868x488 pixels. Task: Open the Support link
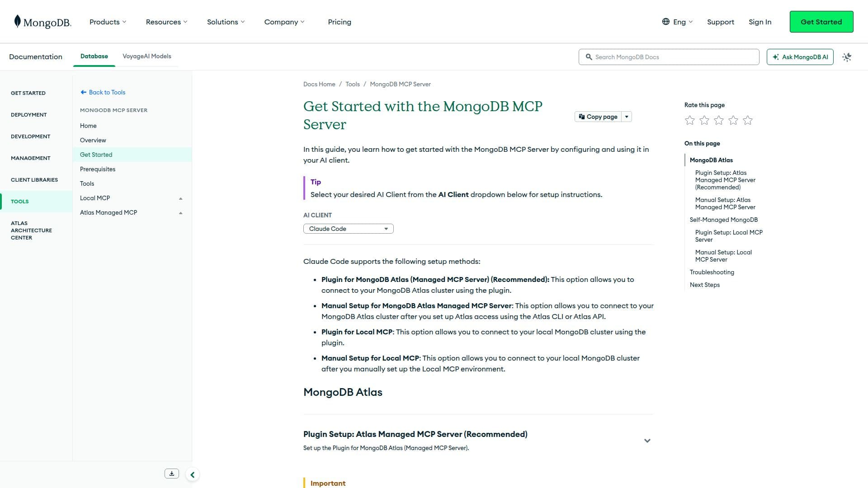(x=721, y=22)
